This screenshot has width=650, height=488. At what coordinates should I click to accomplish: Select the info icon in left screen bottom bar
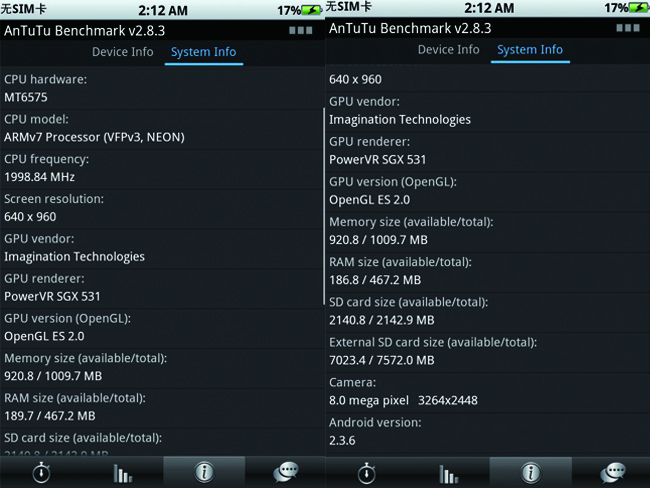click(204, 472)
